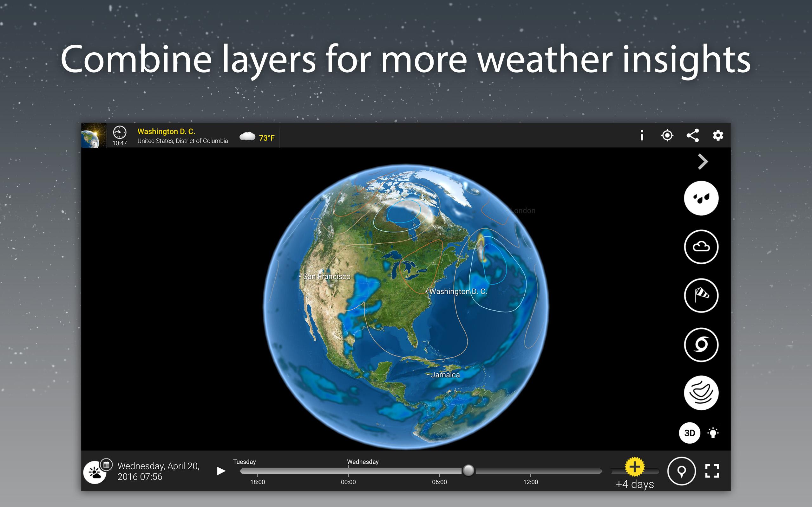Open the location pin button

click(x=681, y=471)
